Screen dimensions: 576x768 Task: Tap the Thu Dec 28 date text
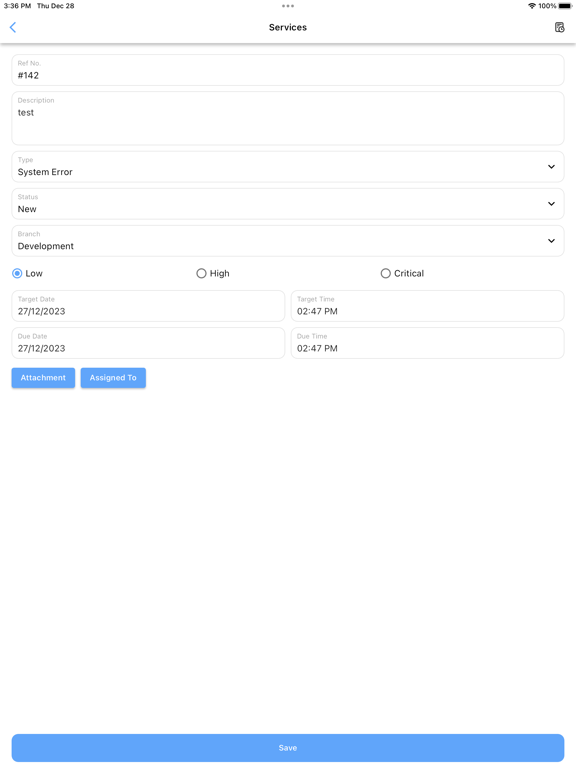coord(56,6)
